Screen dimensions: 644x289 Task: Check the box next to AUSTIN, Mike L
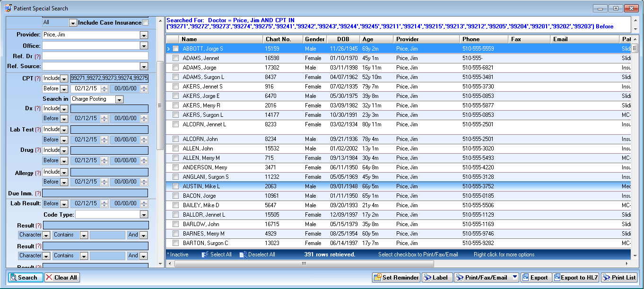175,186
